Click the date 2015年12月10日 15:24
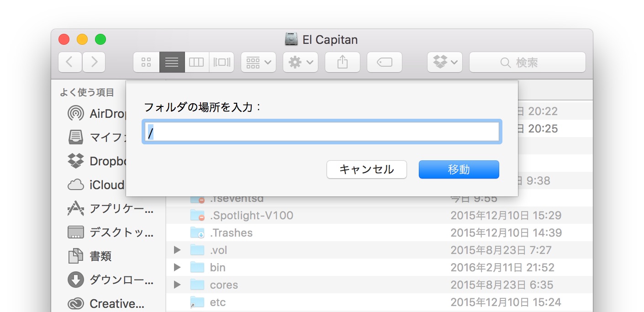 506,302
